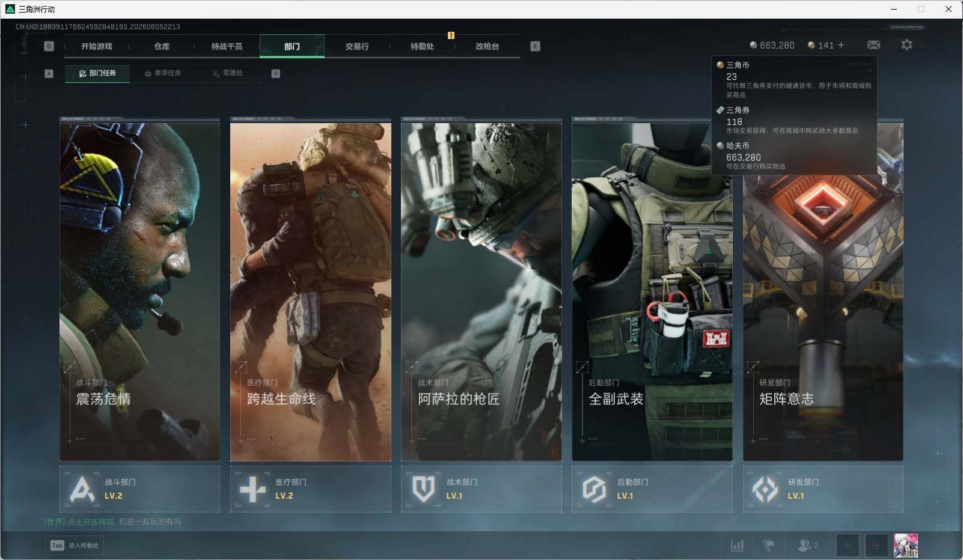This screenshot has height=560, width=963.
Task: Select the 后勤部门 LV.1 level panel
Action: point(652,489)
